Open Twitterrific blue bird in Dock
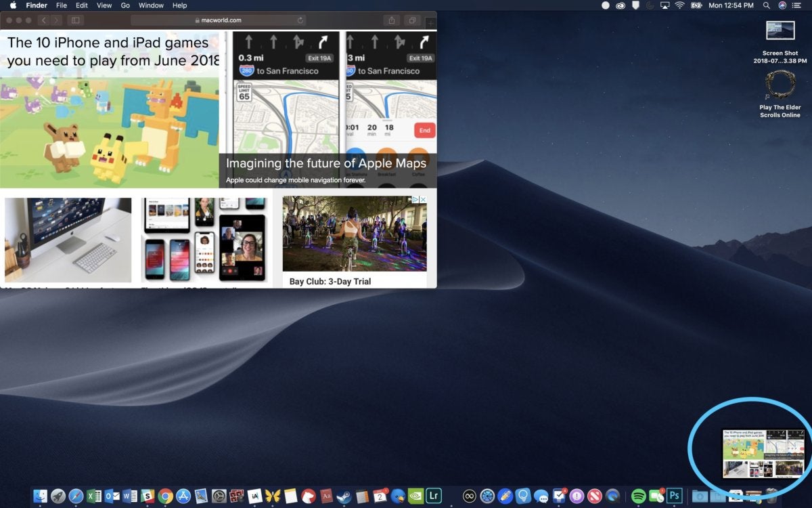This screenshot has height=508, width=812. click(x=398, y=496)
